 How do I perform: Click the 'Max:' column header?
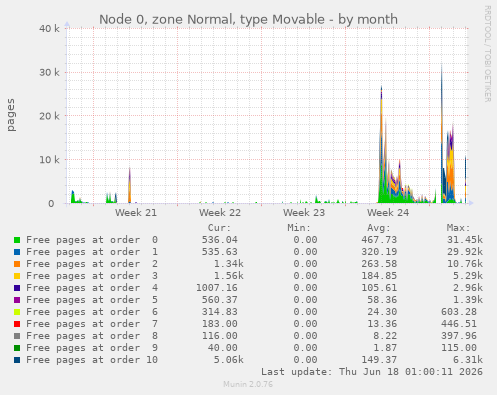458,228
